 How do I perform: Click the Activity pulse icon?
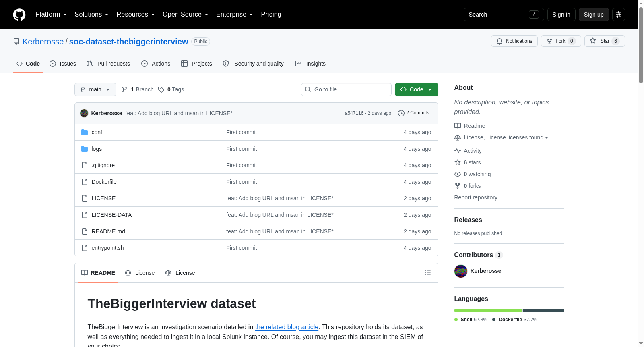(458, 151)
